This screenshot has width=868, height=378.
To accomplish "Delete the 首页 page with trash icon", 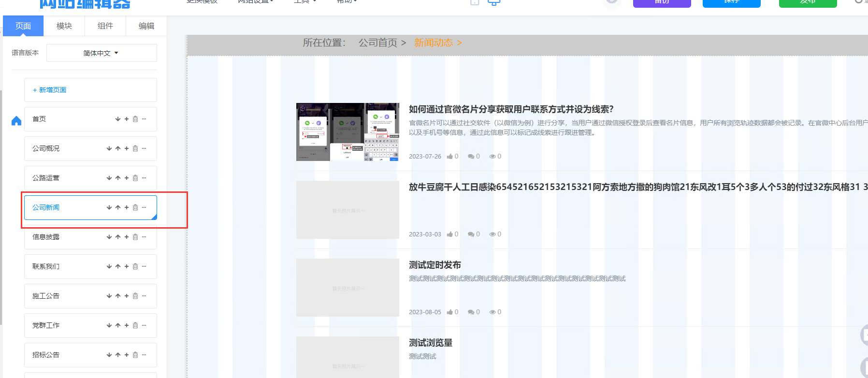I will 135,119.
